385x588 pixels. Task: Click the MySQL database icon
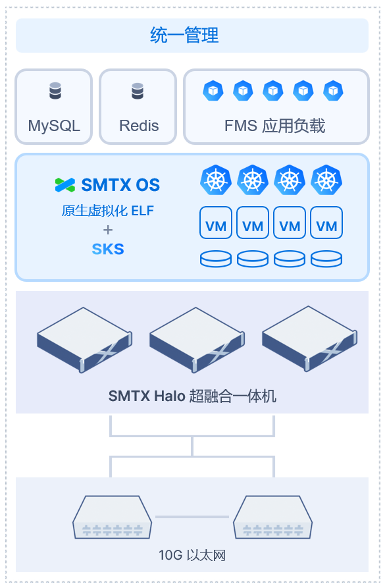[55, 91]
